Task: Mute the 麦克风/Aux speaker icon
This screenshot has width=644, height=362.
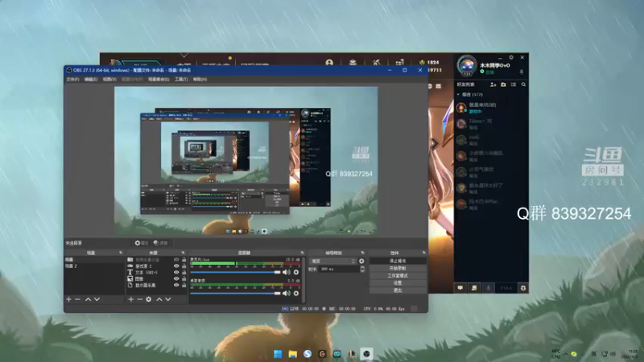Action: click(x=287, y=272)
